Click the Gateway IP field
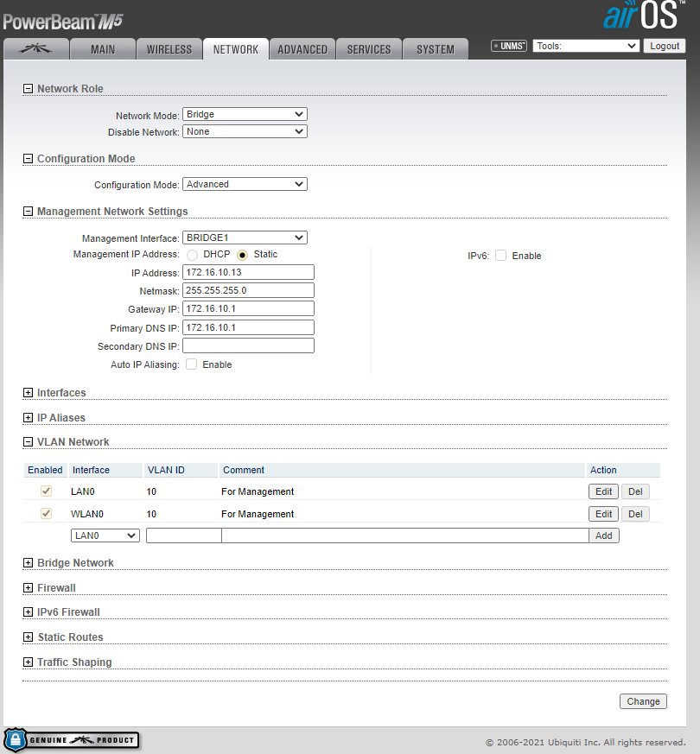The height and width of the screenshot is (754, 700). tap(248, 308)
